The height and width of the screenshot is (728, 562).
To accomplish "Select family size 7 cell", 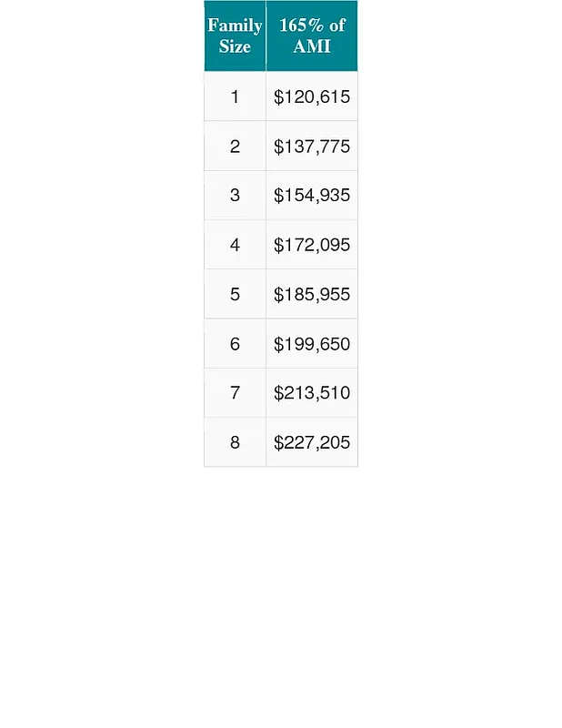I will click(235, 393).
